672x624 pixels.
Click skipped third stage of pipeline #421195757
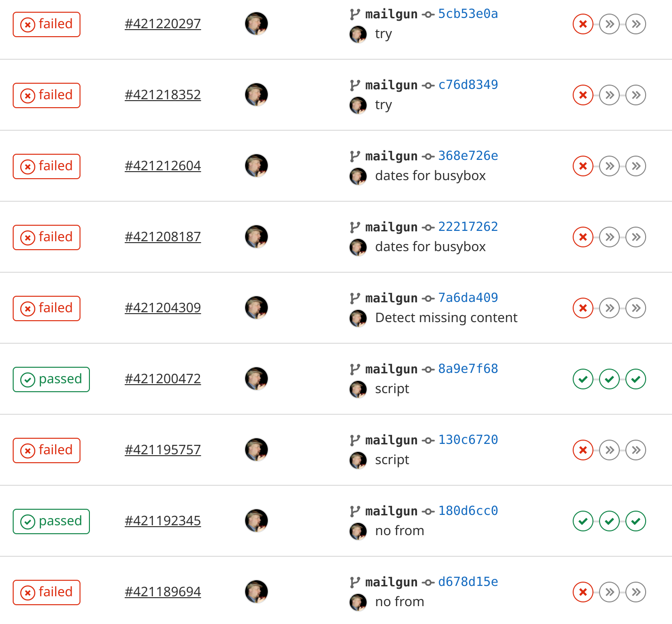[636, 450]
